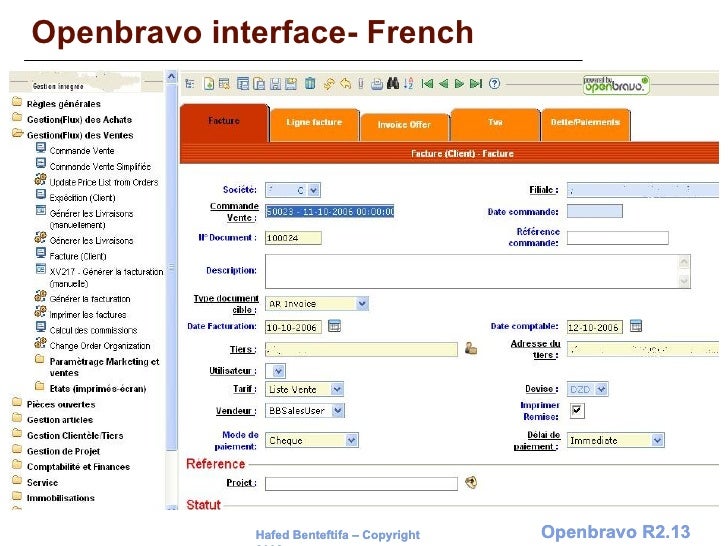Create a new record with toolbar icon
Viewport: 728px width, 546px height.
(209, 84)
